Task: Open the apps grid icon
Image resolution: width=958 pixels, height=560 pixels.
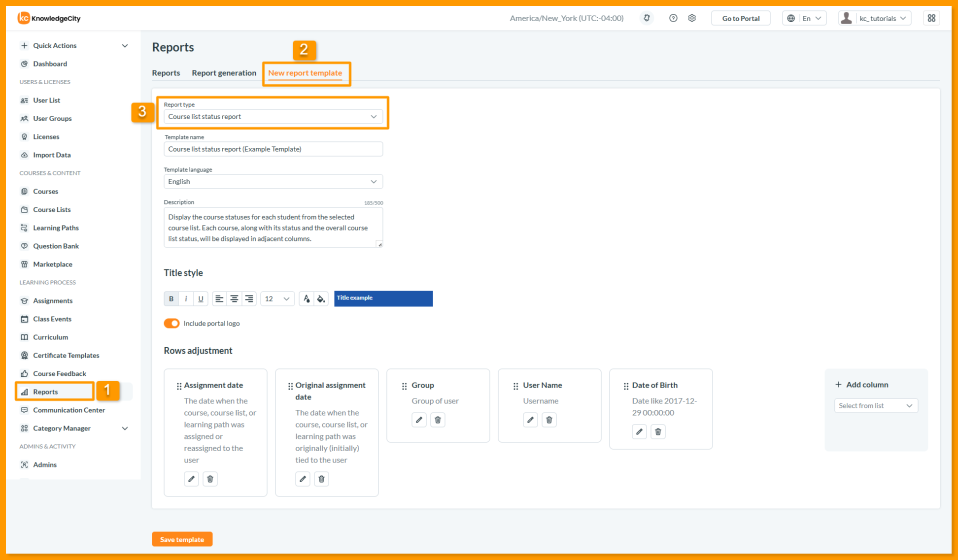Action: pyautogui.click(x=931, y=18)
